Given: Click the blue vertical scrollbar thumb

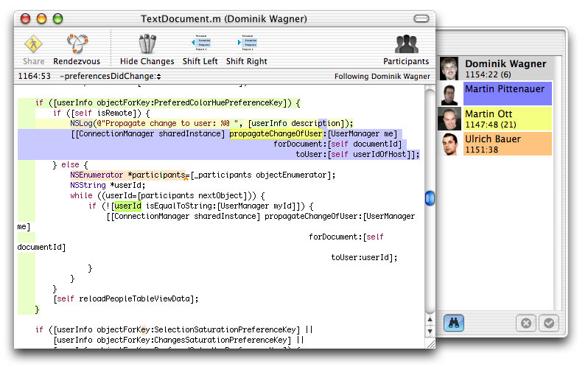Looking at the screenshot, I should coord(430,198).
